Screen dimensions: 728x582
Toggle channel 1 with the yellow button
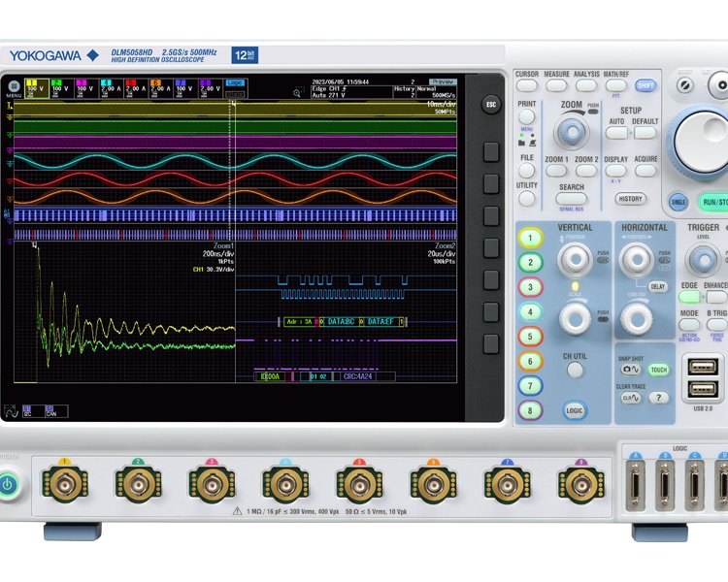click(530, 238)
